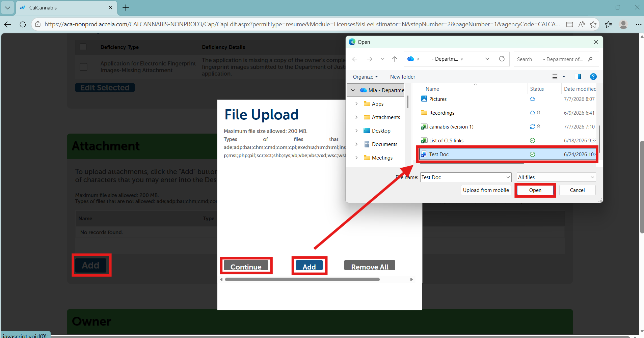Expand the Apps folder in tree
Image resolution: width=644 pixels, height=338 pixels.
[x=356, y=104]
